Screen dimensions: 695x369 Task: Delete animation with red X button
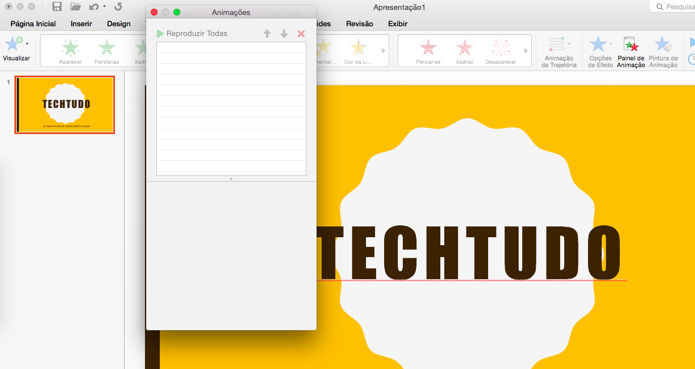(x=301, y=34)
